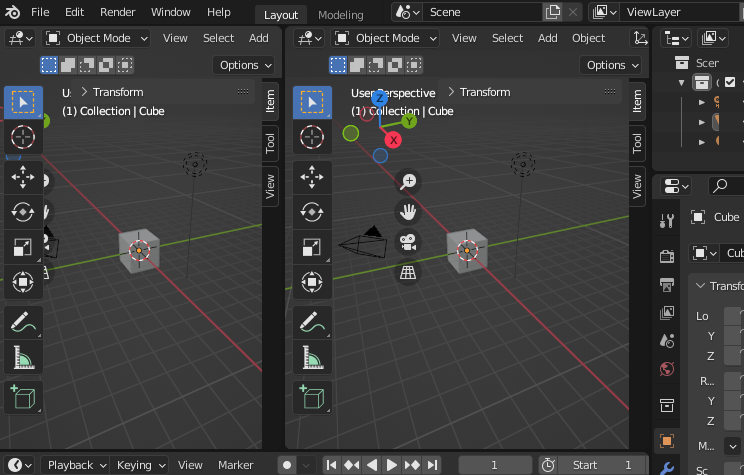
Task: Set intersect selection mode in right viewport
Action: pyautogui.click(x=414, y=65)
